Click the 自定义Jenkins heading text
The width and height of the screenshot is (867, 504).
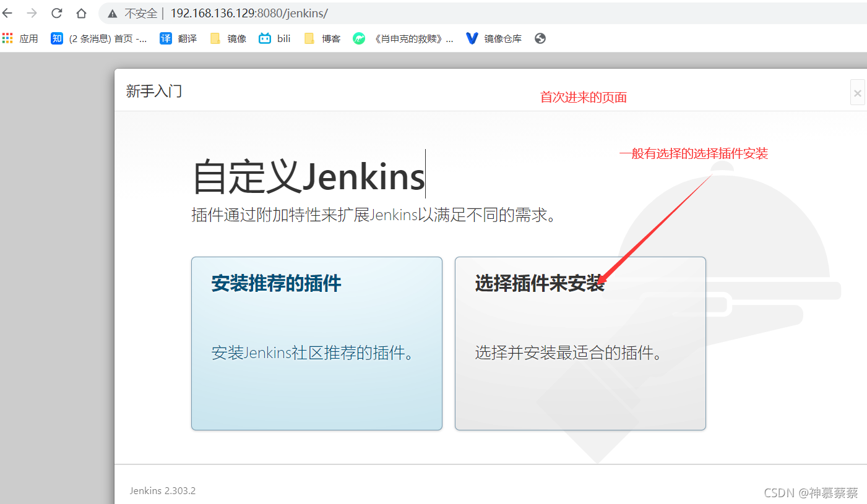click(309, 176)
